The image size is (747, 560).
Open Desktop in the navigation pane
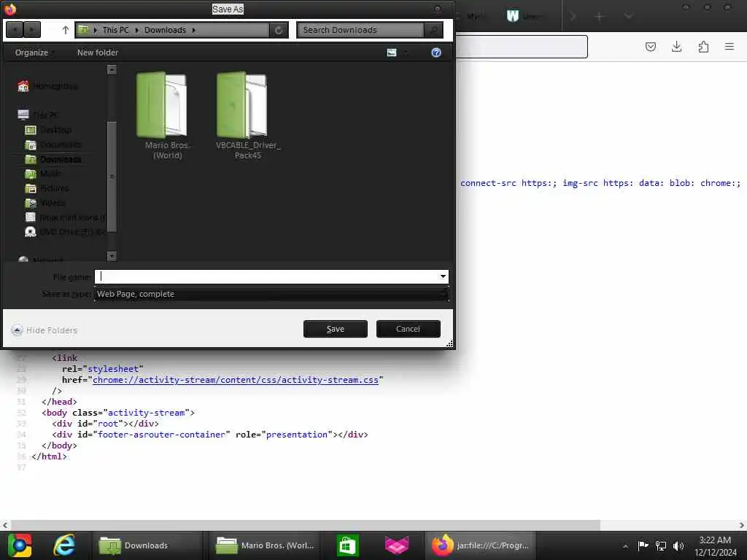(x=48, y=130)
